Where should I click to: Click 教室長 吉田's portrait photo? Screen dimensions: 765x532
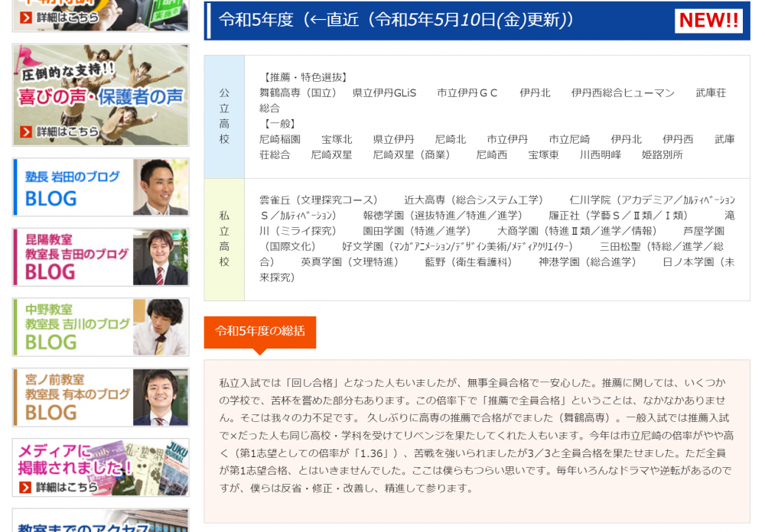click(x=160, y=258)
